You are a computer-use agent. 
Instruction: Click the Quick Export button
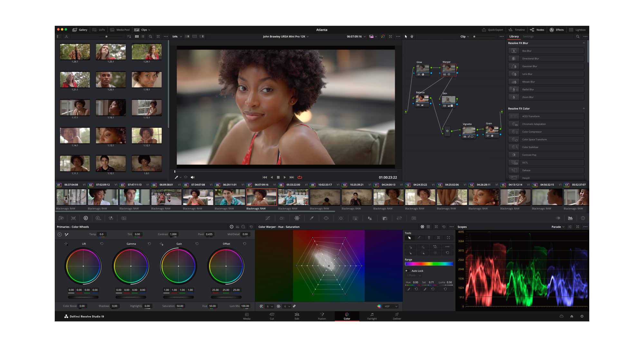point(492,30)
